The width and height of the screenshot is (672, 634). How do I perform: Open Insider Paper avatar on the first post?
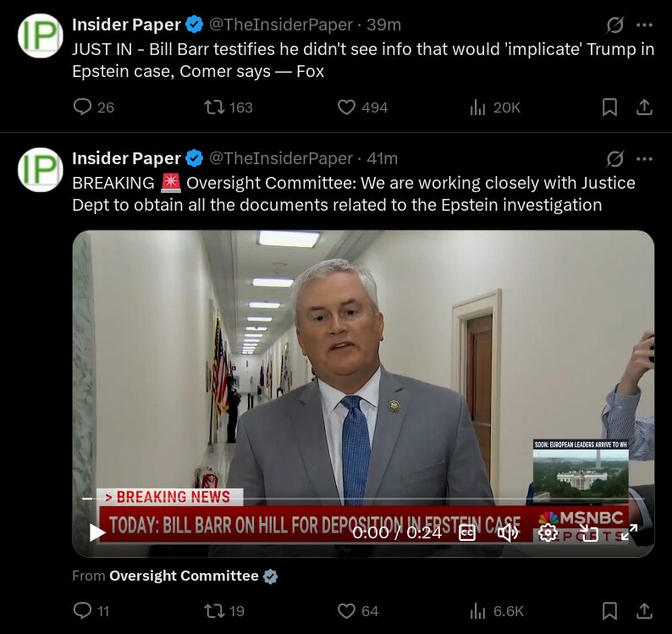click(41, 36)
